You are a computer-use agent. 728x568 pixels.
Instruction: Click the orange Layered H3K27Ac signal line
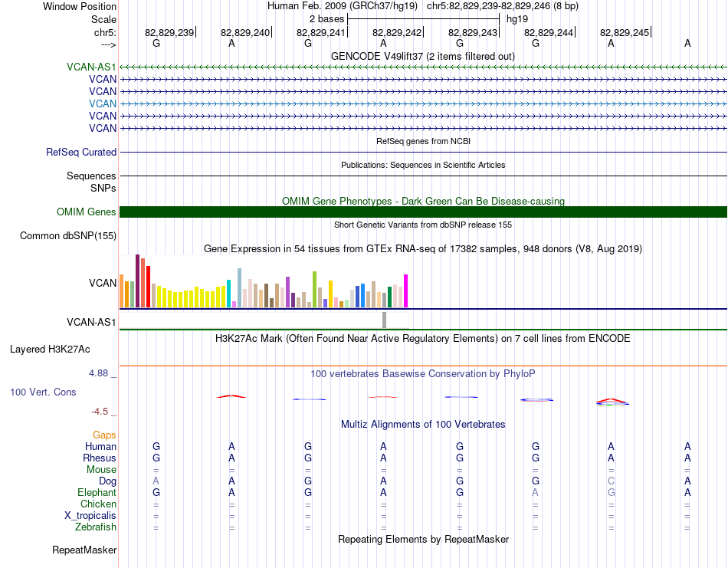click(423, 366)
